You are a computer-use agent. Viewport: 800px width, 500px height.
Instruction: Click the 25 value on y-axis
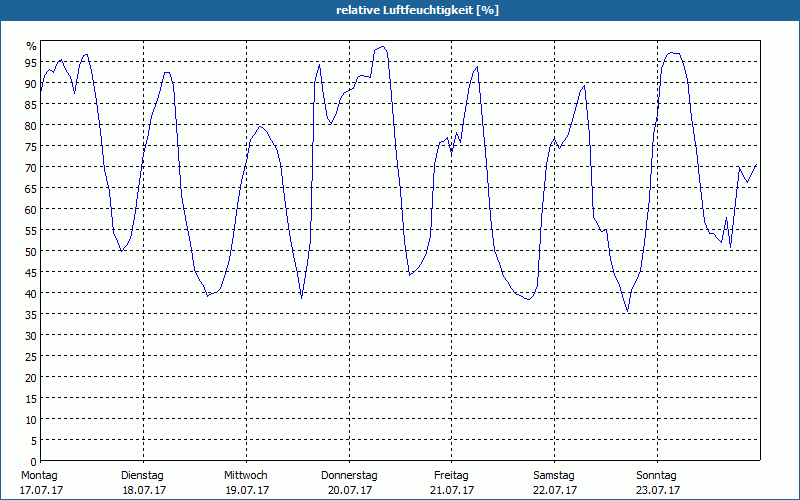[31, 357]
